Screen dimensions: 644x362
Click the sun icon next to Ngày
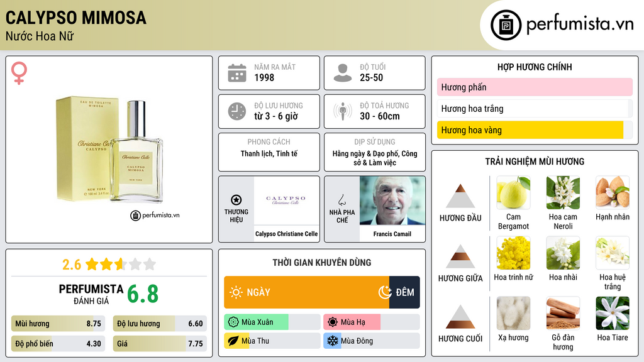(x=236, y=292)
